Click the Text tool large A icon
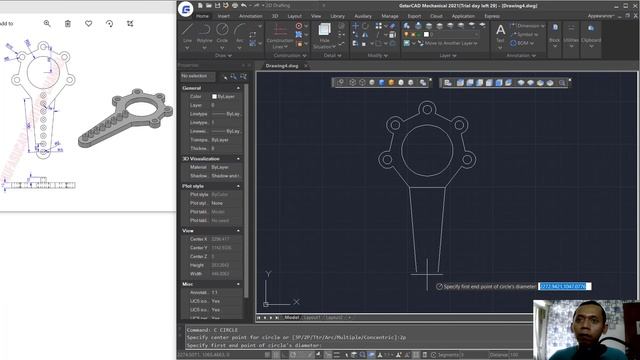 500,29
